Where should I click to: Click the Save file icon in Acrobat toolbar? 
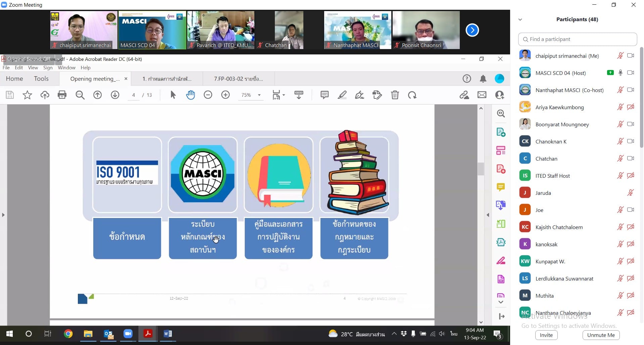(x=10, y=95)
